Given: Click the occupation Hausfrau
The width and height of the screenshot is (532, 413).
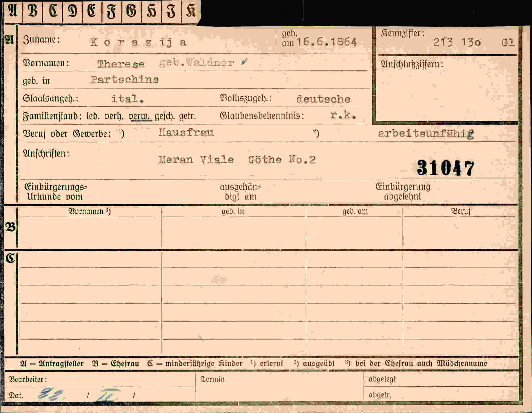Looking at the screenshot, I should pos(186,132).
